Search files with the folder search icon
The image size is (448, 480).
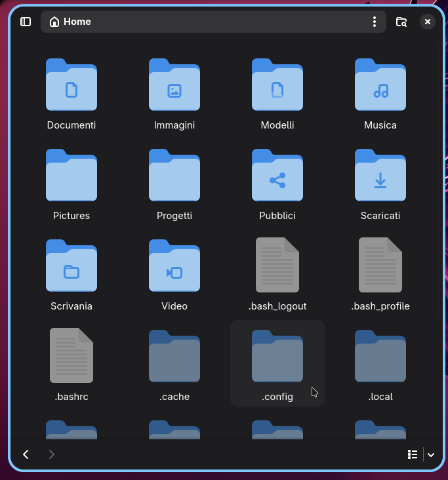point(401,22)
